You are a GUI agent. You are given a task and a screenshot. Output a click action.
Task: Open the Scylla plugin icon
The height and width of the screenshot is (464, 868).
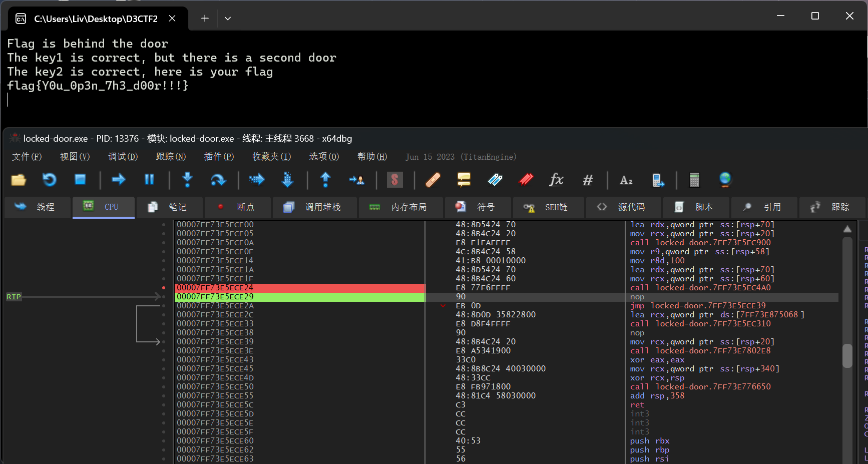coord(395,180)
